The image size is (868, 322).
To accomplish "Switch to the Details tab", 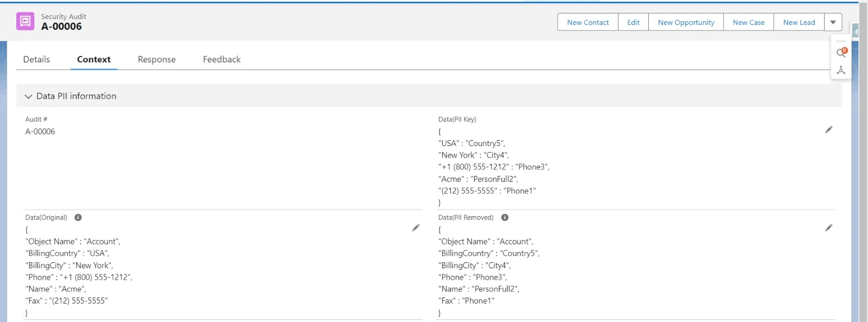I will click(x=36, y=60).
